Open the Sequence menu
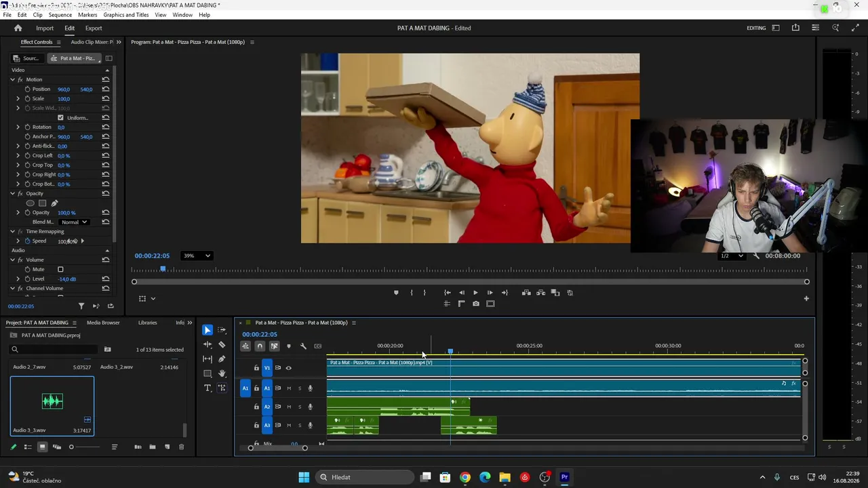This screenshot has width=868, height=488. 60,15
